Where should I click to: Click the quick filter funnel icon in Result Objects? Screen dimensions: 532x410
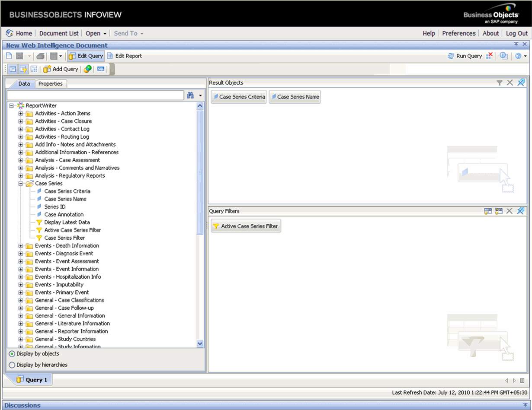pyautogui.click(x=500, y=83)
